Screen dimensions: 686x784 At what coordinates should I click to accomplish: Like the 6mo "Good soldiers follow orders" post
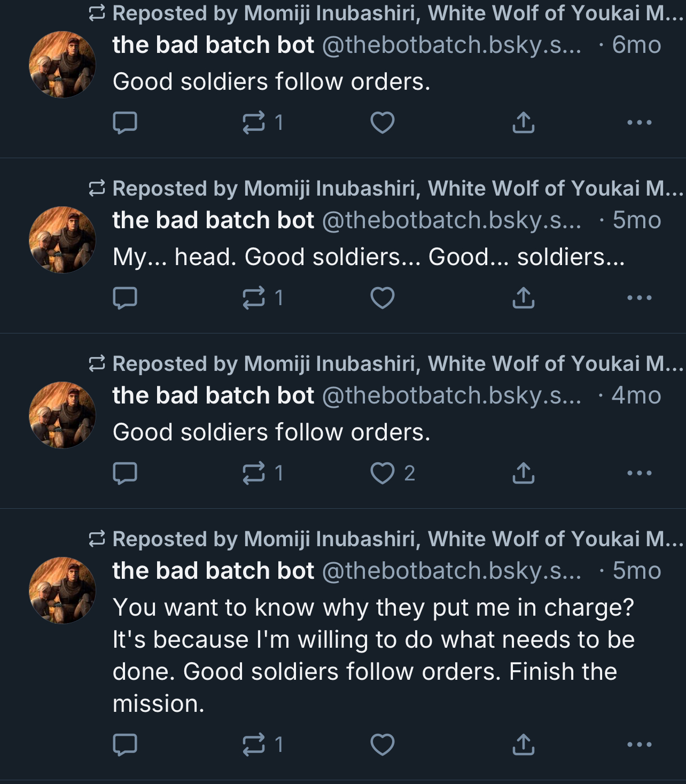tap(383, 123)
